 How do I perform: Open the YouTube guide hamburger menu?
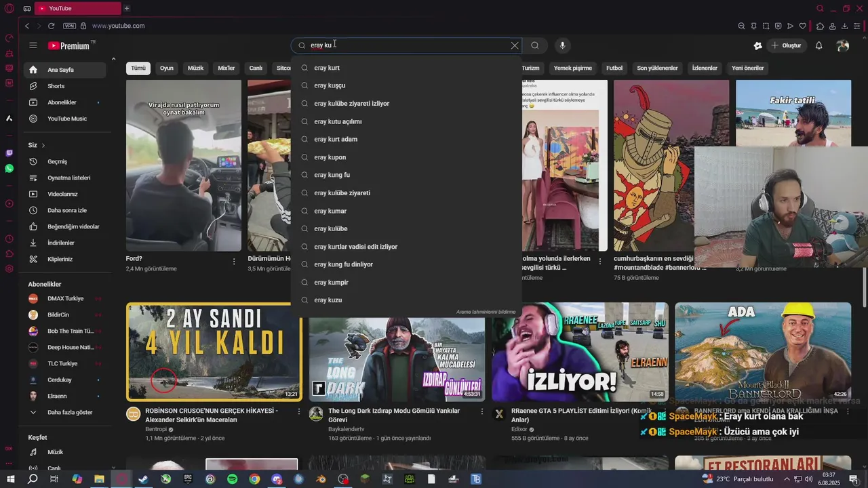pos(33,45)
